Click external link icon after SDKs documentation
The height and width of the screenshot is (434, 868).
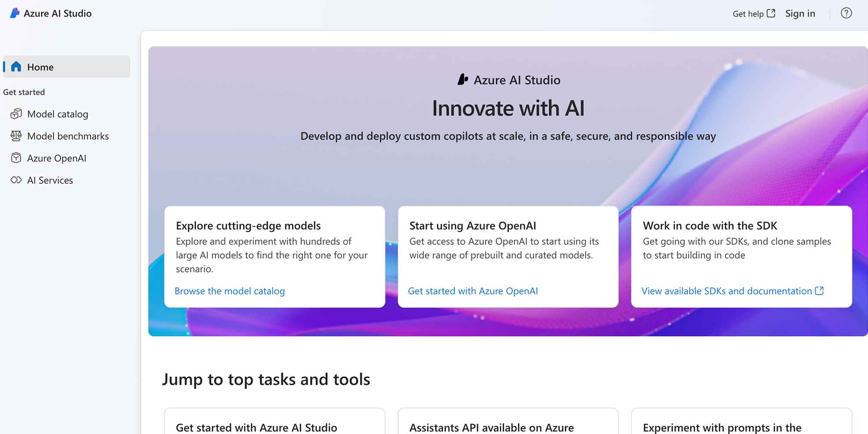tap(819, 291)
